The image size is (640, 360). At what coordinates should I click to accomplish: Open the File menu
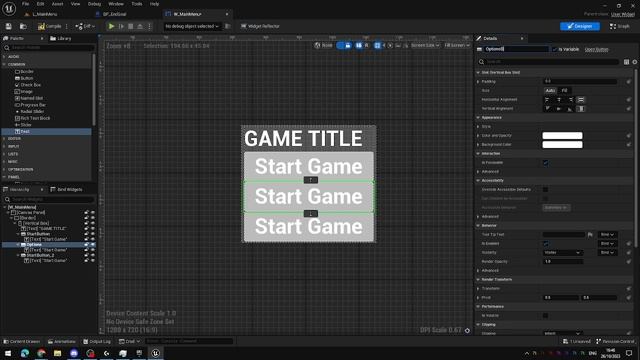pyautogui.click(x=25, y=4)
